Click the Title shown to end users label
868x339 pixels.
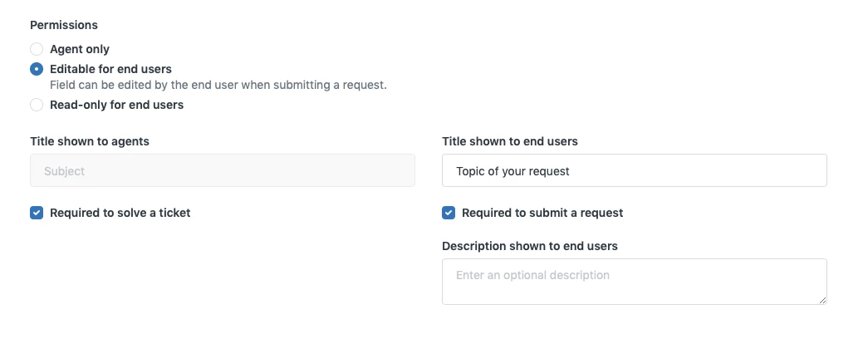click(x=510, y=141)
